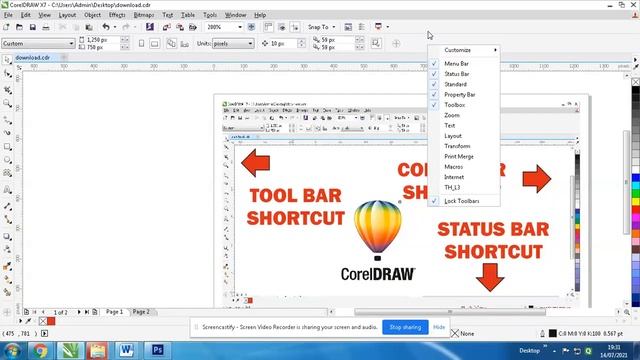Select the Transparency tool in the toolbox

coord(7,249)
